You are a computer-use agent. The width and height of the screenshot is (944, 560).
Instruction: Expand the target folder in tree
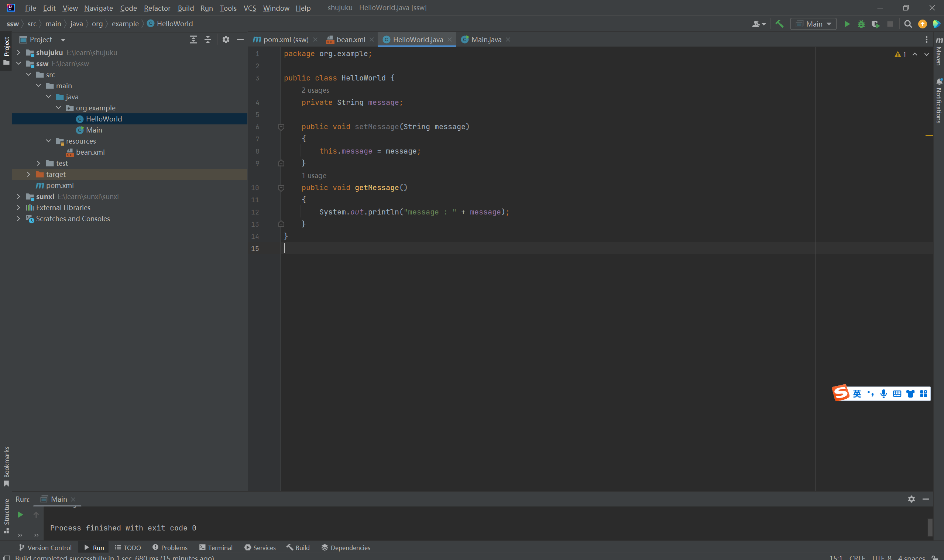[29, 174]
